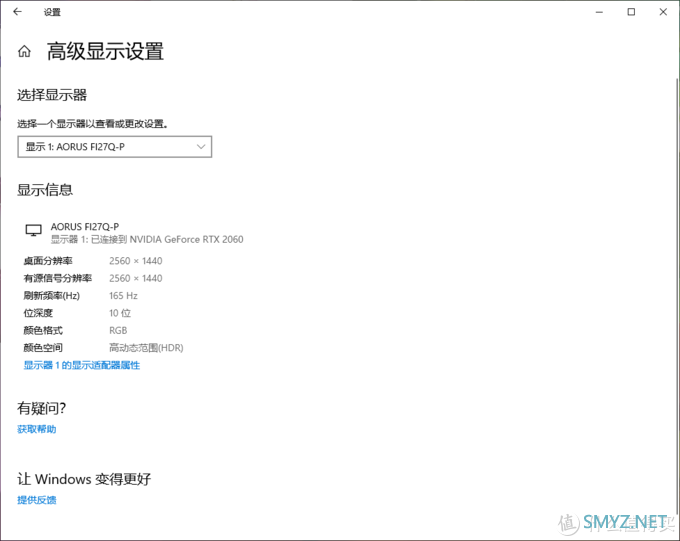Maximize the 设置 window
Image resolution: width=680 pixels, height=541 pixels.
631,12
